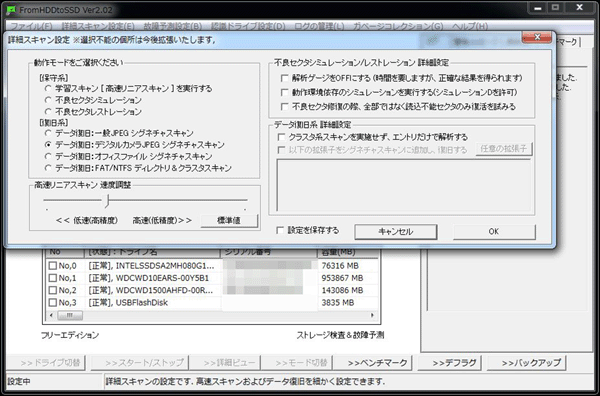The width and height of the screenshot is (600, 396).
Task: Check drive No,1 WDCWD10EARS checkbox
Action: pyautogui.click(x=53, y=278)
